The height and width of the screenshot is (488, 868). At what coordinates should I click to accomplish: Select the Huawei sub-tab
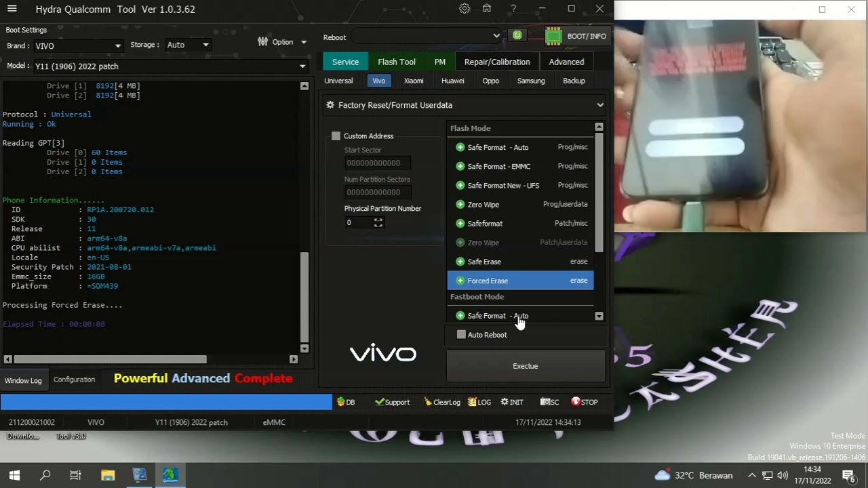(453, 81)
